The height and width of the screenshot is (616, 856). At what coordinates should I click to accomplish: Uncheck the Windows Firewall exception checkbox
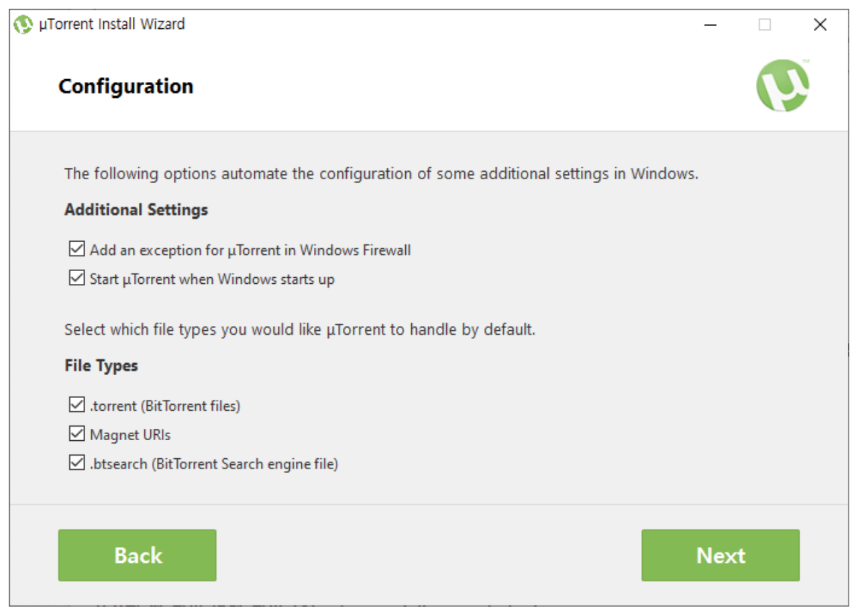click(x=76, y=250)
